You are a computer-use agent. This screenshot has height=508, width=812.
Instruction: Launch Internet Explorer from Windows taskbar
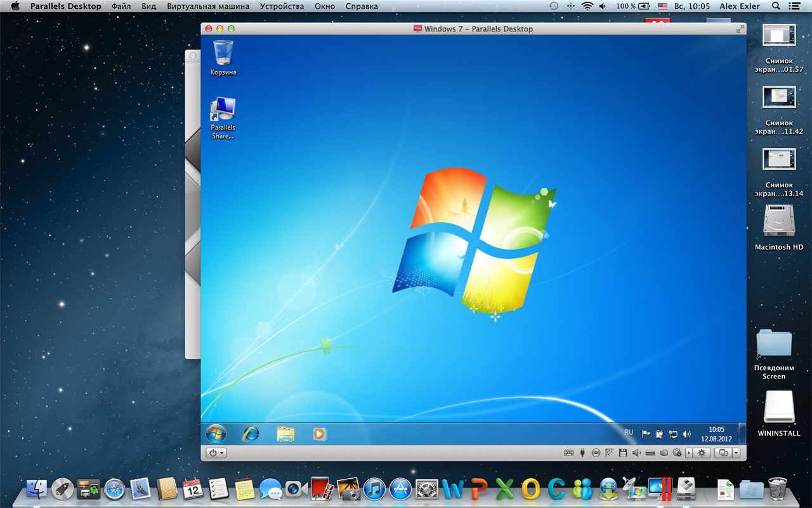tap(251, 434)
